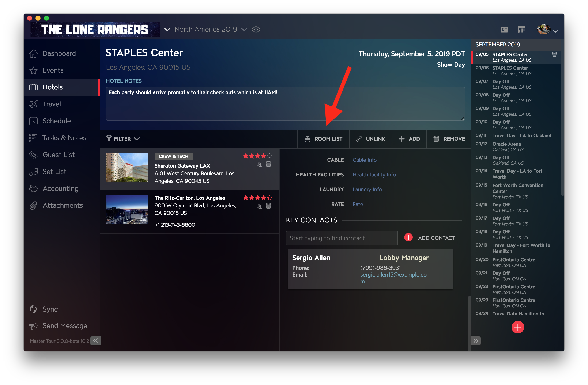Image resolution: width=588 pixels, height=385 pixels.
Task: Select 09/20 FirstOntario Centre entry
Action: [x=516, y=262]
